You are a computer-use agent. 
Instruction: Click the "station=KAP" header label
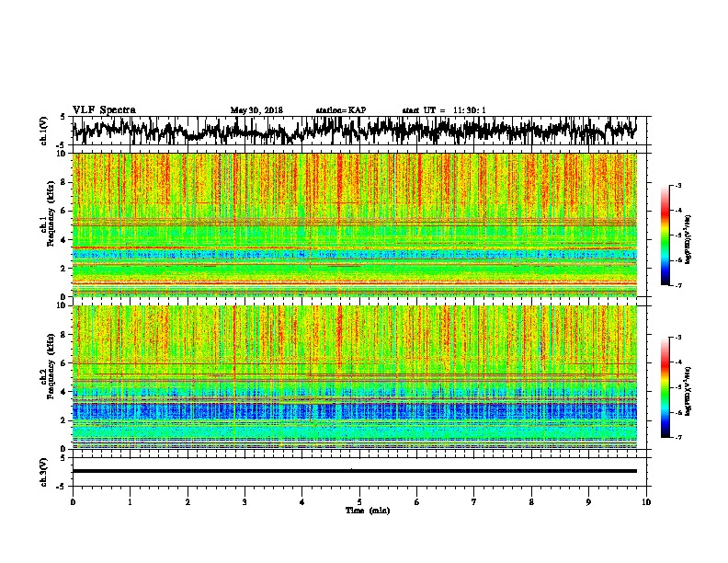pos(341,110)
